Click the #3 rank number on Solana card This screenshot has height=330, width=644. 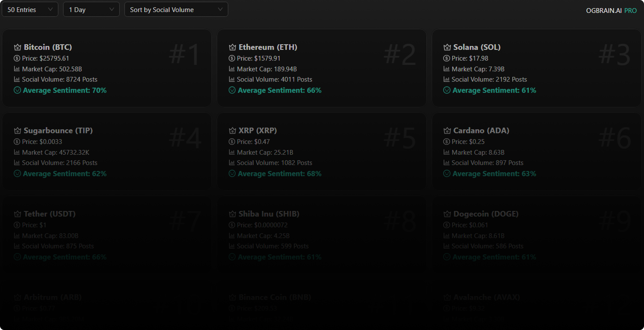click(x=614, y=54)
